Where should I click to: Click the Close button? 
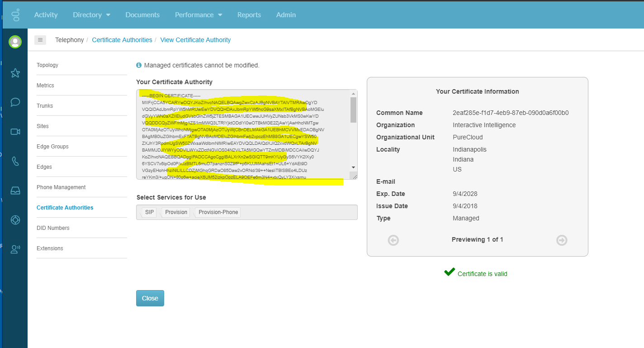tap(150, 298)
